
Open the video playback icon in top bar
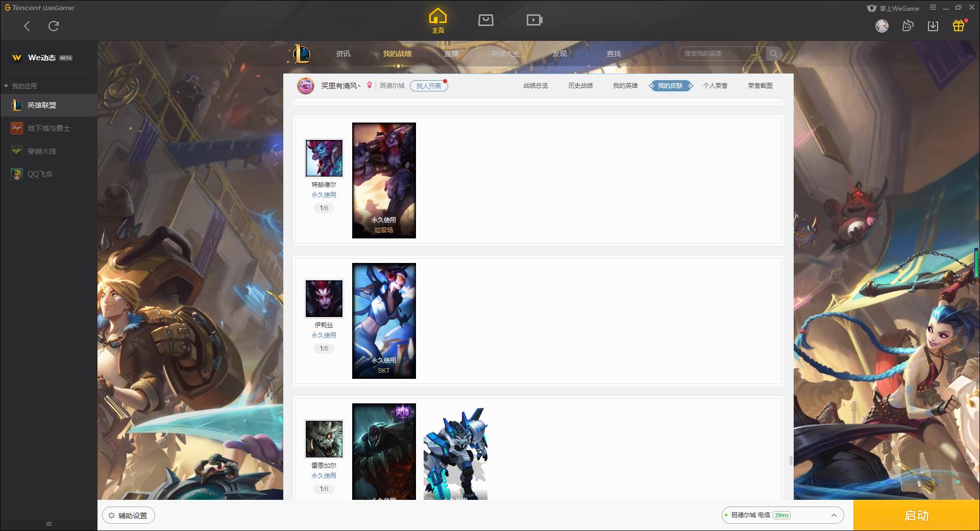coord(534,20)
